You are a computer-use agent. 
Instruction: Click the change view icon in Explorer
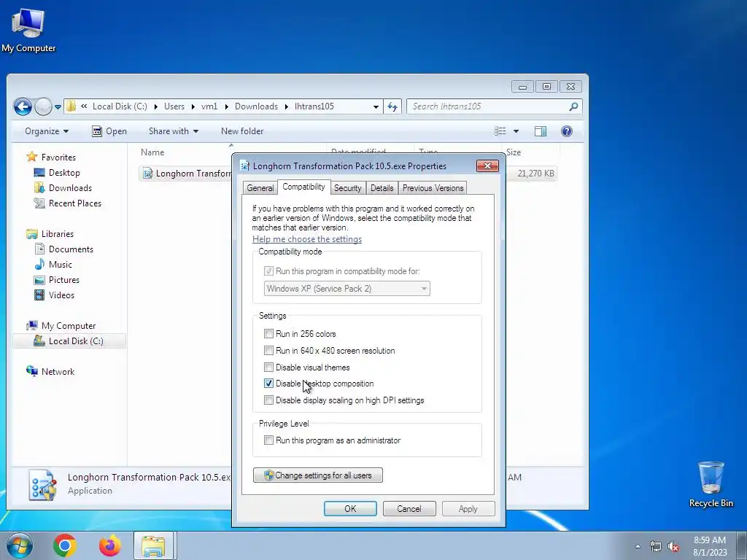500,131
